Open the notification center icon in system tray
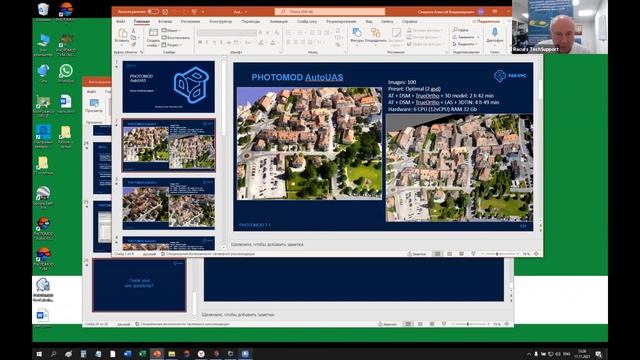The image size is (640, 360). pos(598,354)
